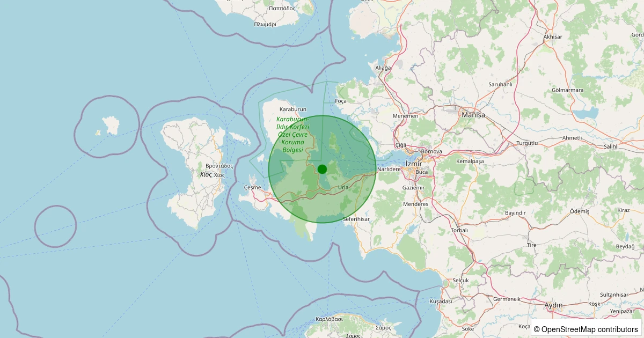644x338 pixels.
Task: Click the Turgutlu town label
Action: [x=526, y=143]
